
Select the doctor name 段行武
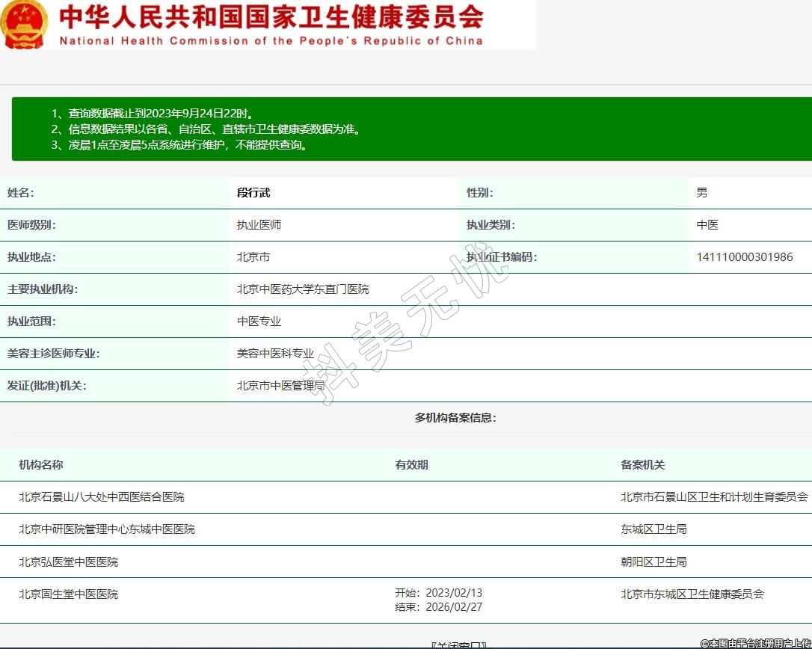point(253,193)
